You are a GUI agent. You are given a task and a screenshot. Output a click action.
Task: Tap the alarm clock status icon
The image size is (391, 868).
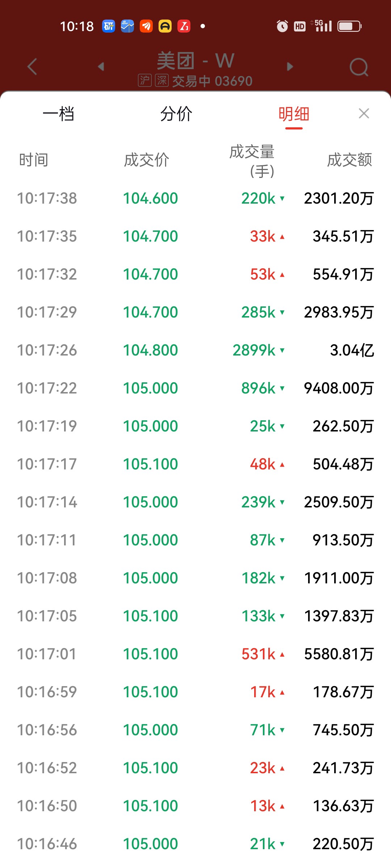[282, 26]
